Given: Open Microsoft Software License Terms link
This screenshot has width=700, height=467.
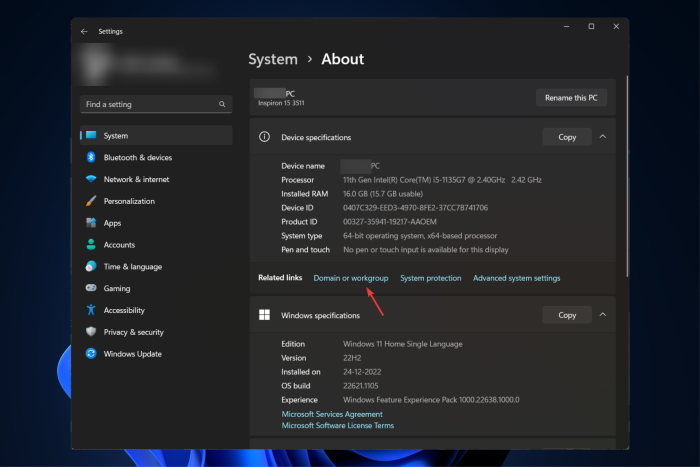Looking at the screenshot, I should [x=338, y=425].
